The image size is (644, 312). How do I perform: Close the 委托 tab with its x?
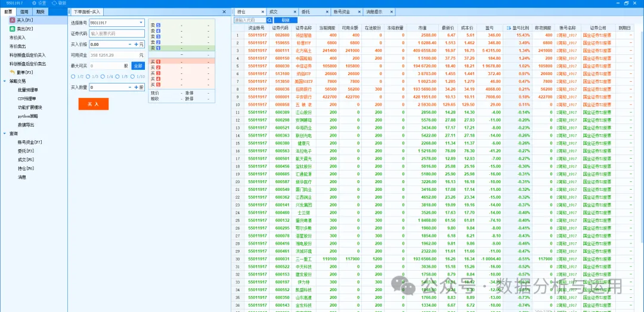(327, 12)
